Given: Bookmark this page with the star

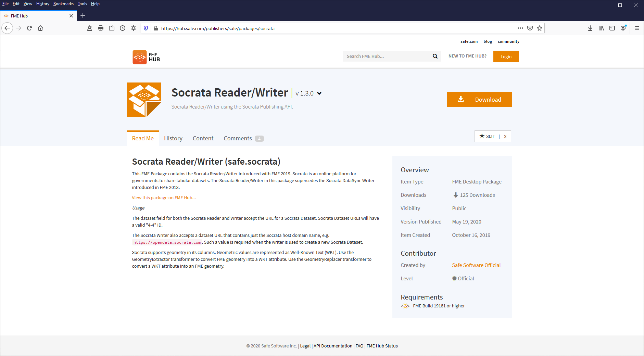Looking at the screenshot, I should click(540, 28).
